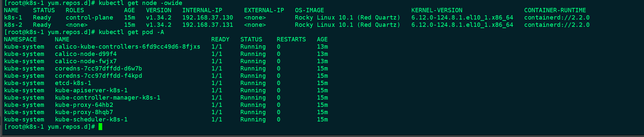
Task: Click the kube-proxy-64hb2 pod name
Action: 84,105
